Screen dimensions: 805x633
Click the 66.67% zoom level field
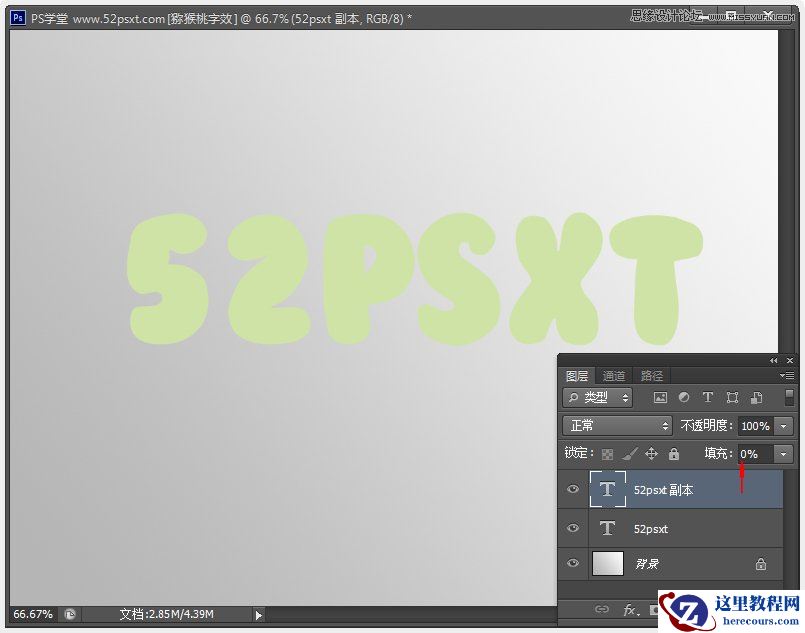(x=33, y=614)
